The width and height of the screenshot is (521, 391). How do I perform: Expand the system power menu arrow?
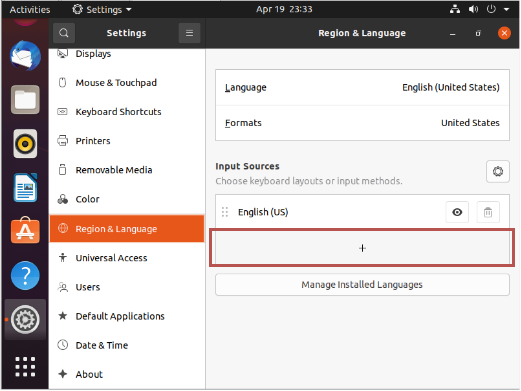[x=506, y=9]
